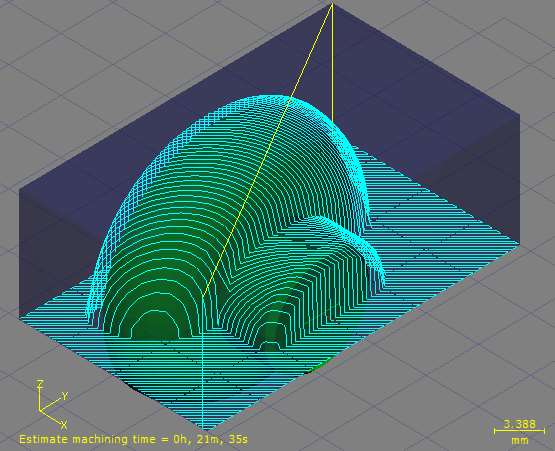Click the 3.388 scale bar value

coord(520,424)
